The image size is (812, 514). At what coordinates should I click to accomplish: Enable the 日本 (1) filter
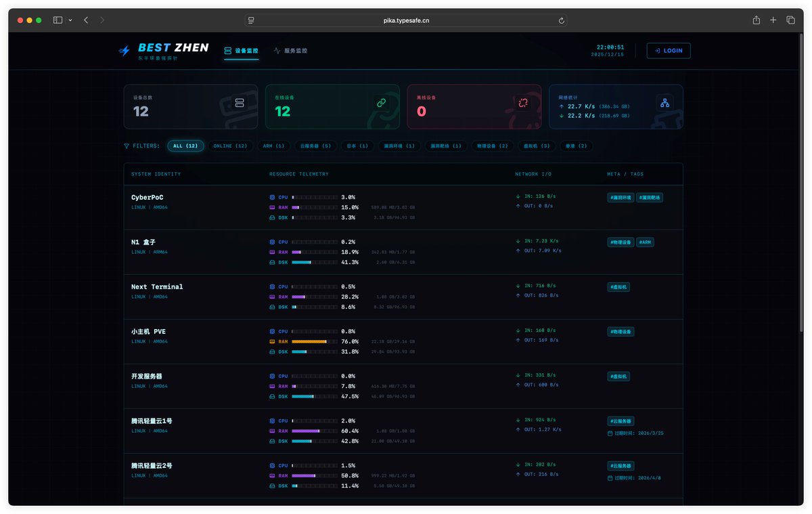357,146
